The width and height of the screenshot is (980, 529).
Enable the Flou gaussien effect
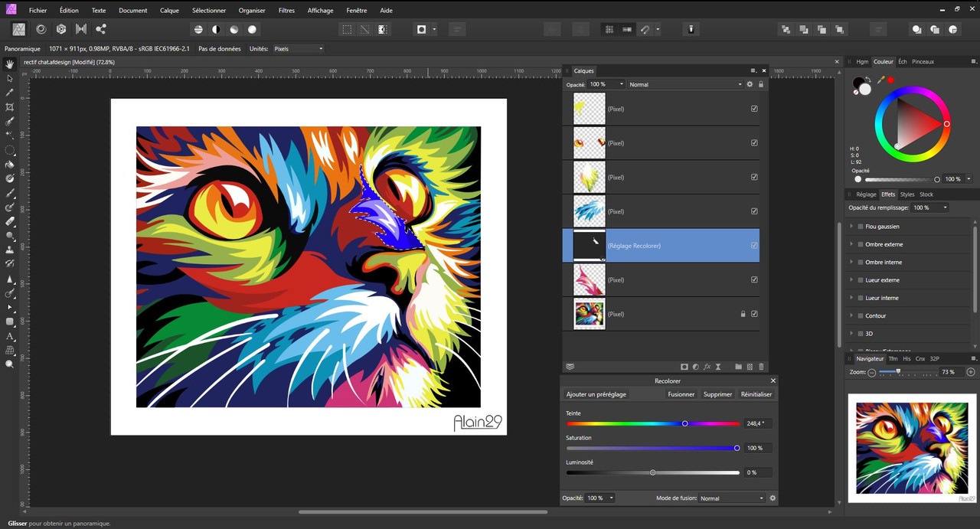pos(861,227)
